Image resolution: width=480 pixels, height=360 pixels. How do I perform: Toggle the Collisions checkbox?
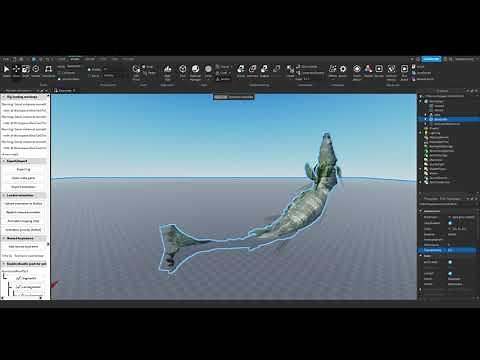(x=59, y=73)
